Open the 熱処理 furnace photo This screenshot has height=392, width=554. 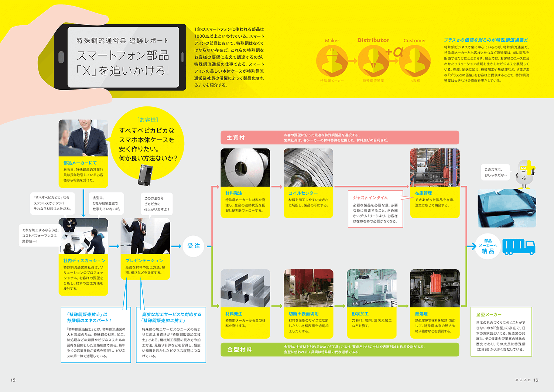point(435,288)
